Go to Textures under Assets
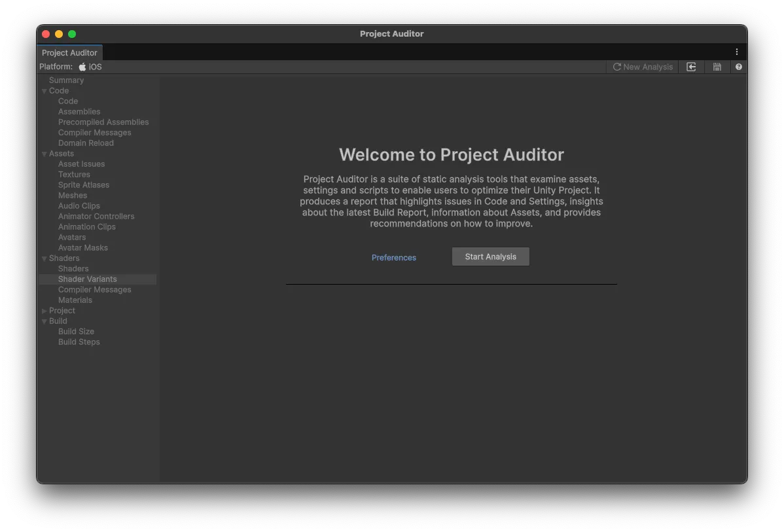The height and width of the screenshot is (532, 784). click(74, 175)
